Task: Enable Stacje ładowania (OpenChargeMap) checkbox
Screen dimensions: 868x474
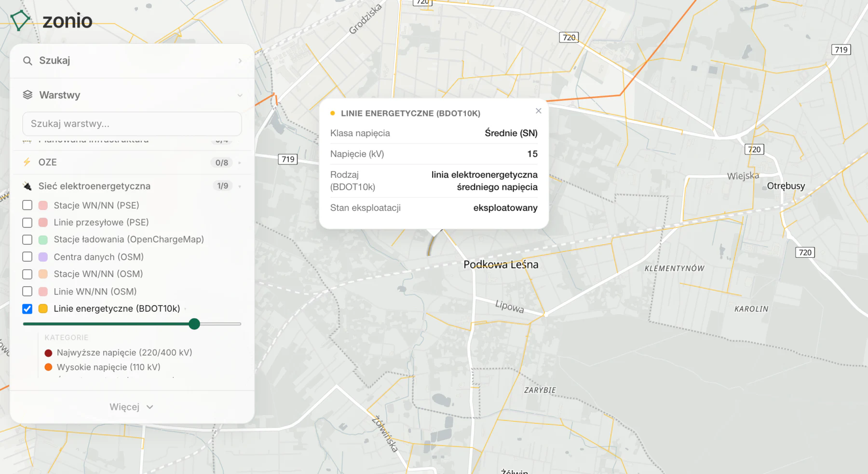Action: point(27,239)
